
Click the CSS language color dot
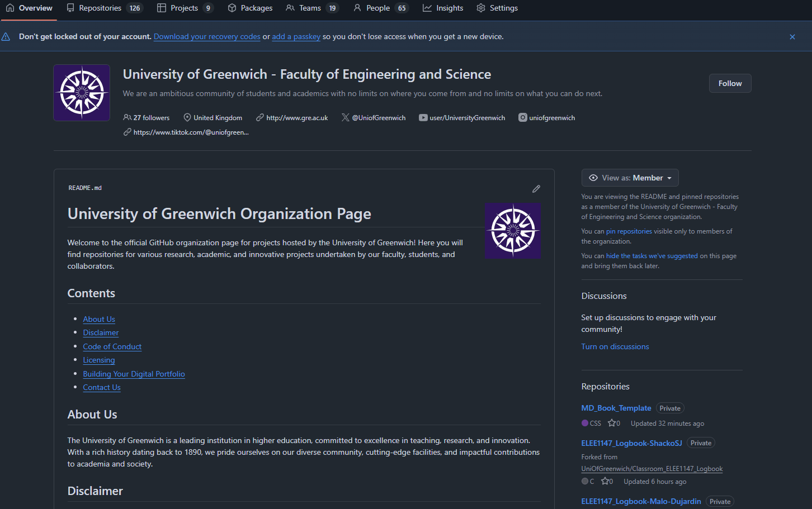pyautogui.click(x=585, y=423)
